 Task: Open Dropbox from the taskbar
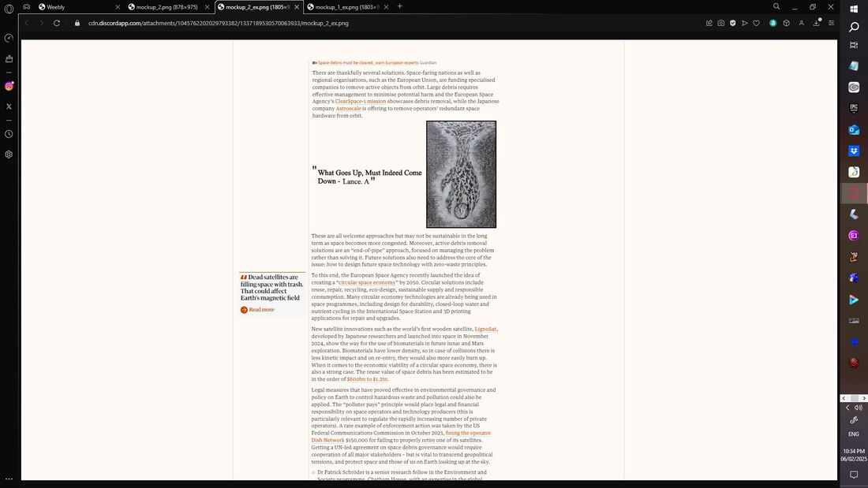[x=854, y=151]
